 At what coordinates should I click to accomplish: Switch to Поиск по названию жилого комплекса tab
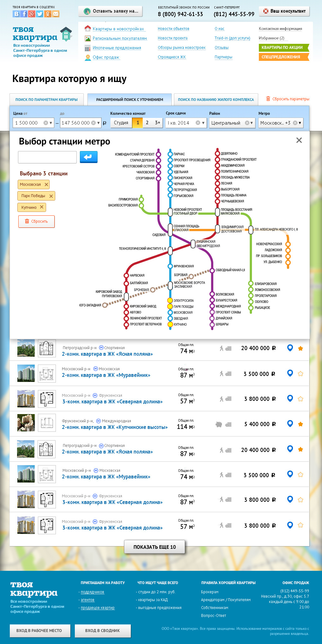[x=216, y=99]
